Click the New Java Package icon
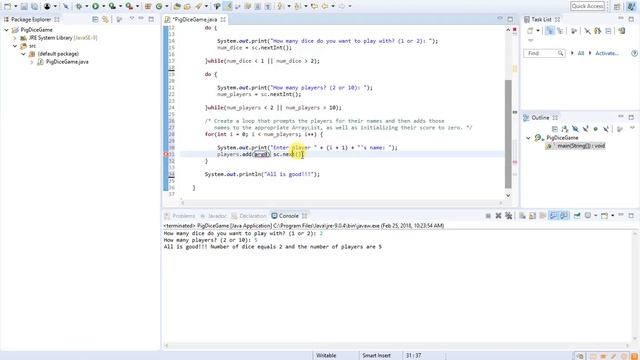This screenshot has width=640, height=360. 148,7
